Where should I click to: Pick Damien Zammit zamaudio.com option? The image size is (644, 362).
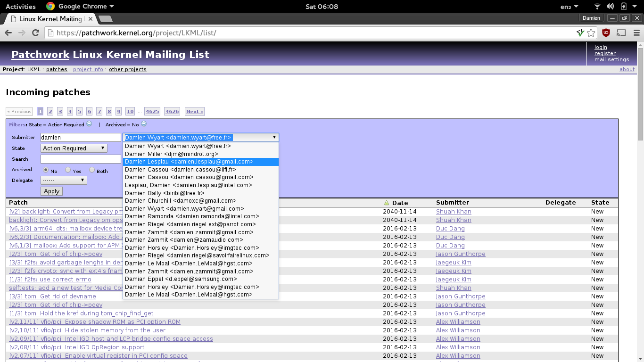(201, 240)
